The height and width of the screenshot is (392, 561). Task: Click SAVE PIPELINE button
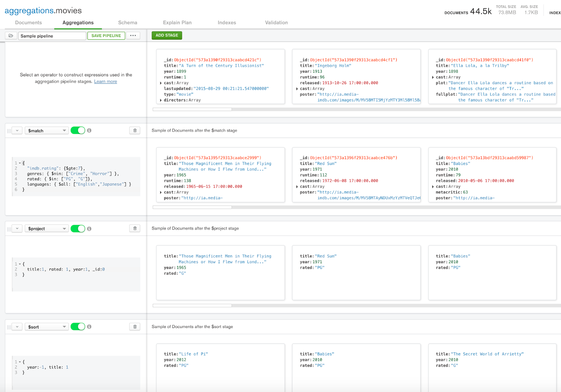tap(106, 36)
